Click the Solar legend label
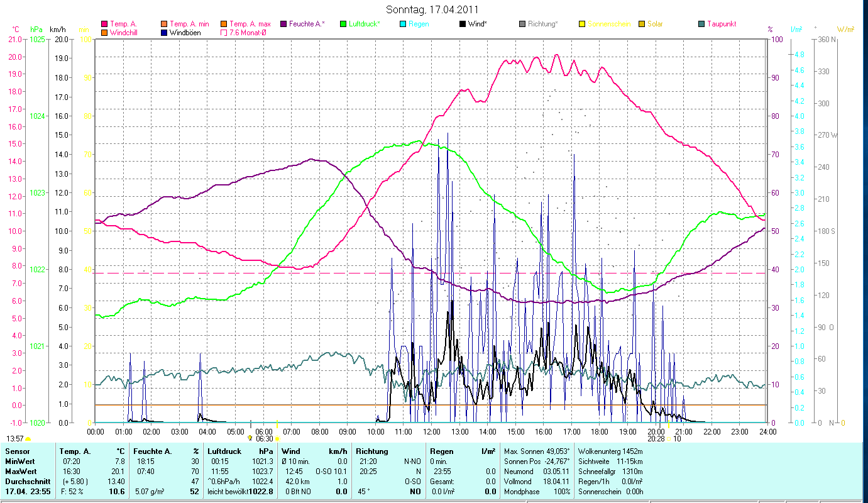This screenshot has width=868, height=503. pos(655,24)
